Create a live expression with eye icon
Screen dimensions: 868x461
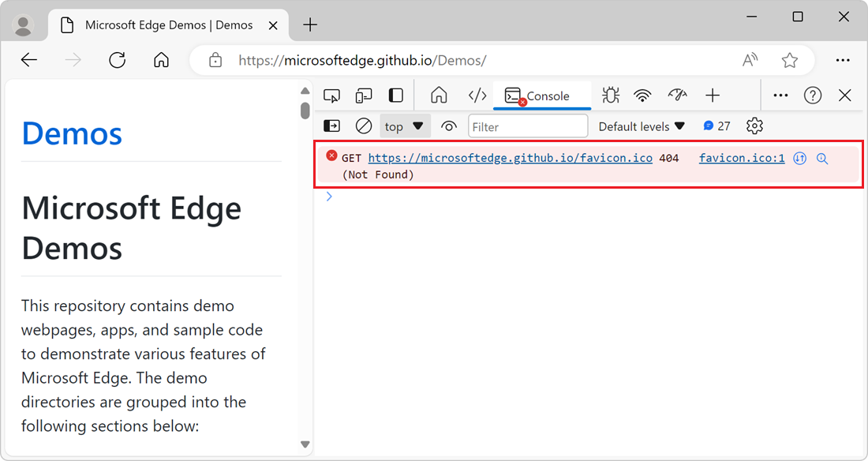[x=449, y=126]
